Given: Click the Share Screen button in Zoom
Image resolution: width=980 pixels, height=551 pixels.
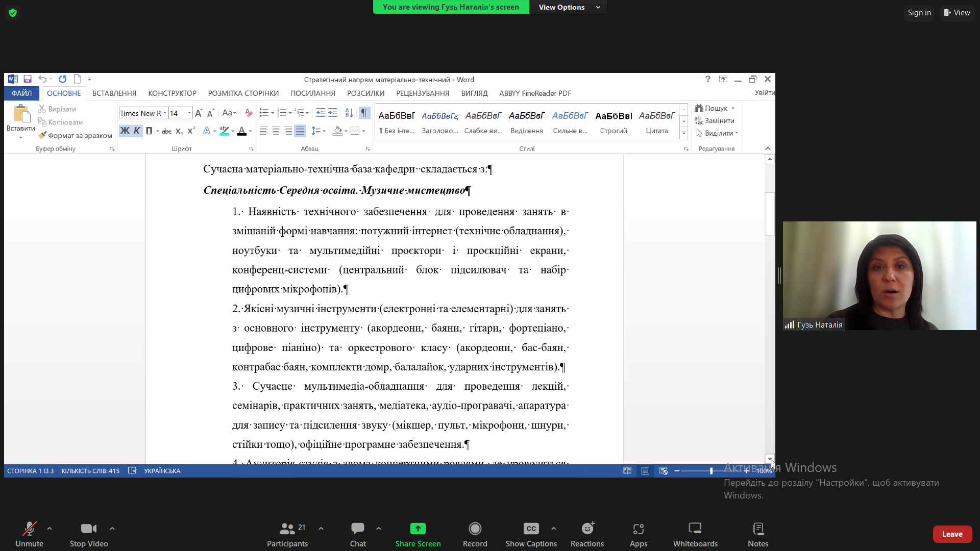Looking at the screenshot, I should (x=418, y=534).
